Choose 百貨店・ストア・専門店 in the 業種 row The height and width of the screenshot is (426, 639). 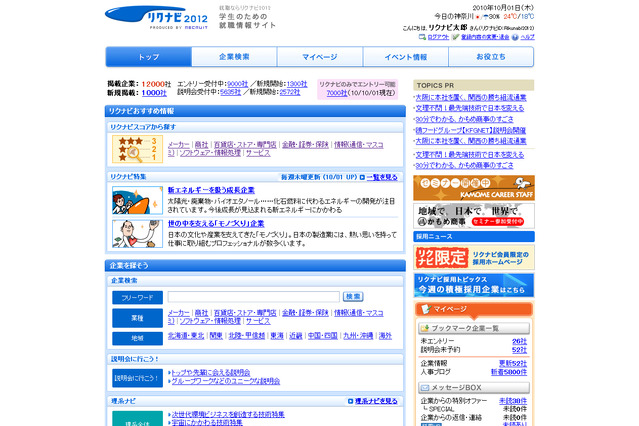point(245,313)
